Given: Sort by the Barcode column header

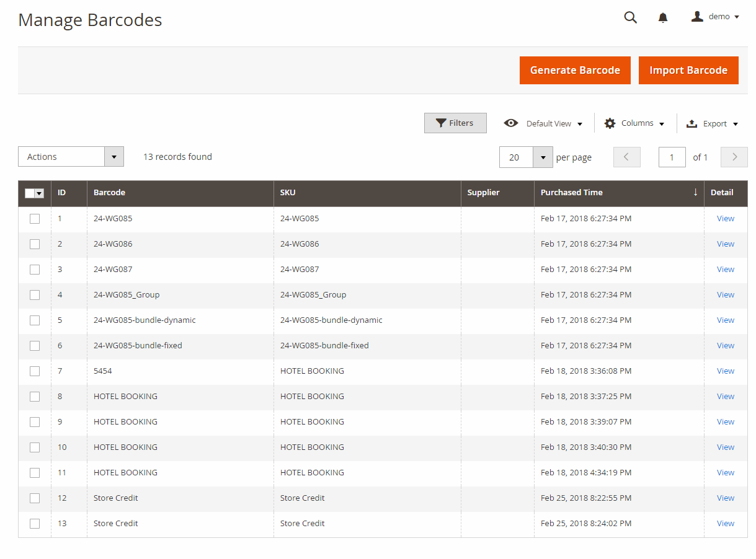Looking at the screenshot, I should 180,193.
